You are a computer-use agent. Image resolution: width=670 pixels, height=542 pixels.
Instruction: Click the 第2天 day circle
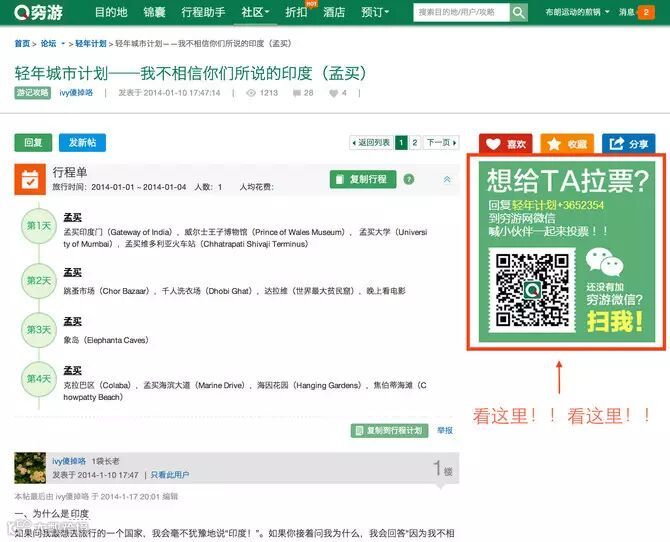38,281
